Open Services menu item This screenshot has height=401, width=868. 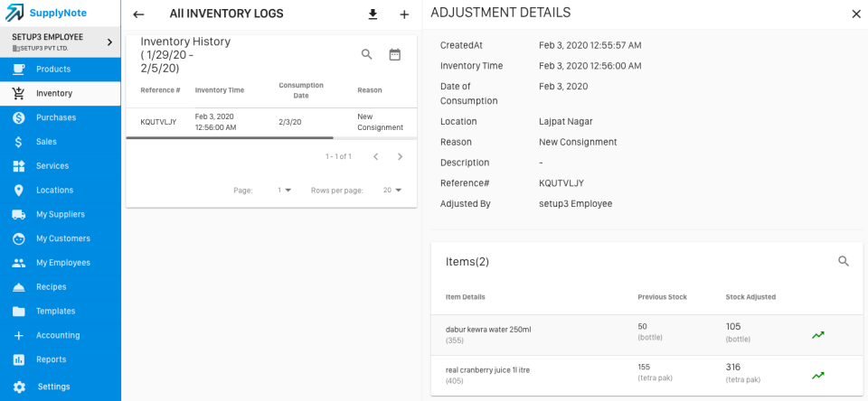tap(61, 166)
